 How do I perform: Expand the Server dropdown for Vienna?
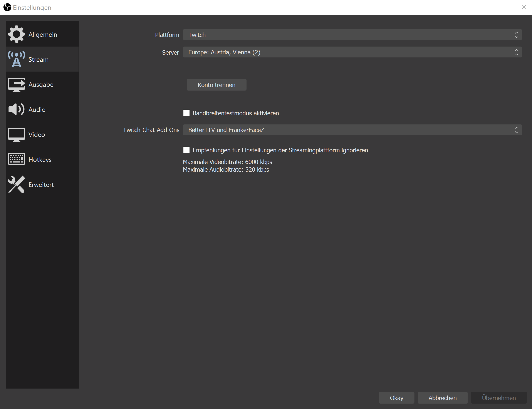click(x=352, y=52)
